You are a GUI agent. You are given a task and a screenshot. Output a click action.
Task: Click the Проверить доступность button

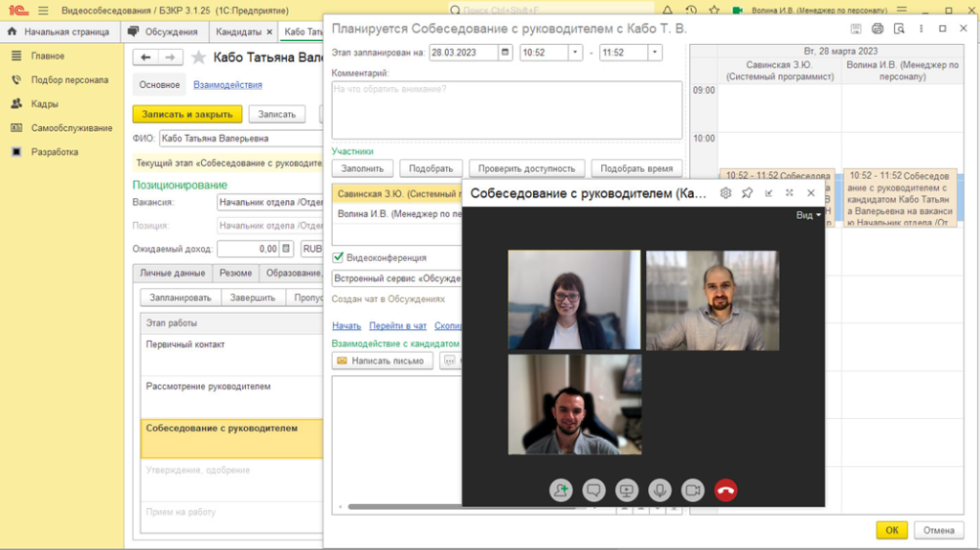pyautogui.click(x=526, y=168)
